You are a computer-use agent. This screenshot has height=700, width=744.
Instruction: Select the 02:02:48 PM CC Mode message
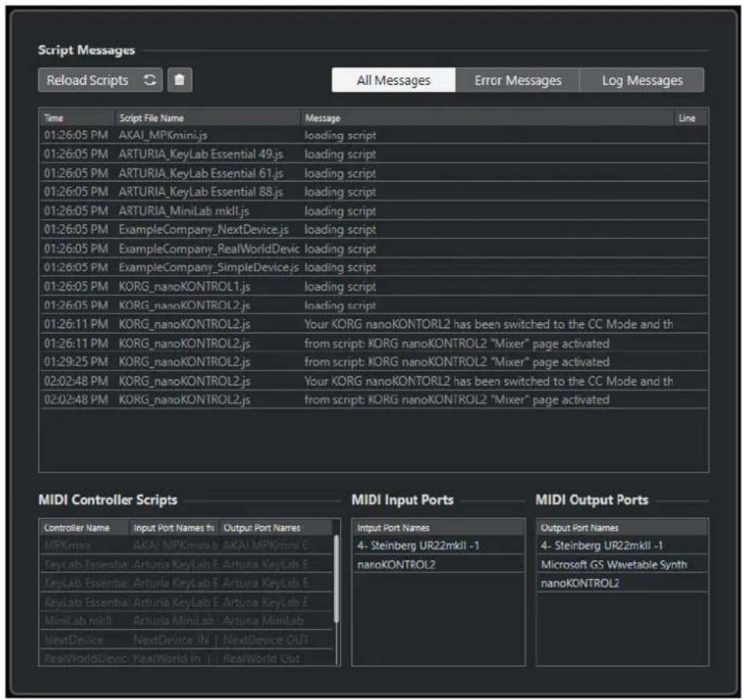coord(374,381)
